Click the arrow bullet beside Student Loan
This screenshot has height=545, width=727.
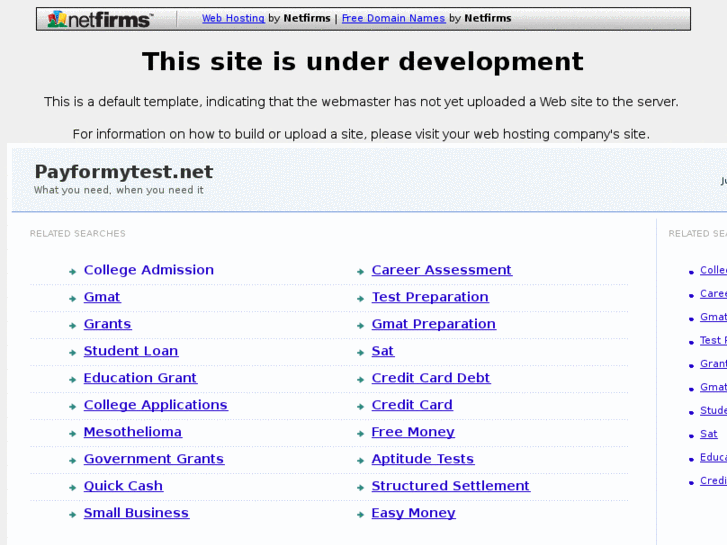click(x=72, y=353)
